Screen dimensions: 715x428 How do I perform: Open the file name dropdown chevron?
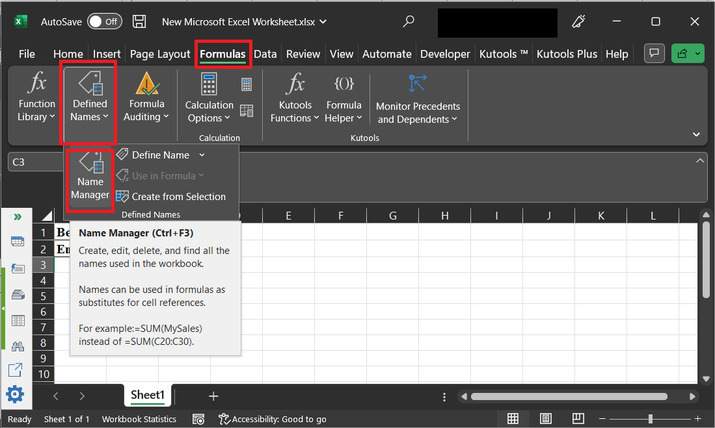(323, 21)
